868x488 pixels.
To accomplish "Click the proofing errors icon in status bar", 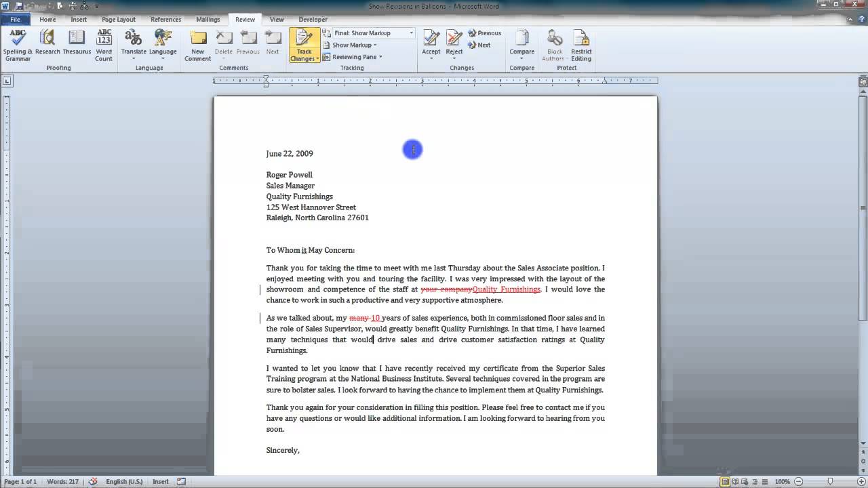I will (93, 481).
